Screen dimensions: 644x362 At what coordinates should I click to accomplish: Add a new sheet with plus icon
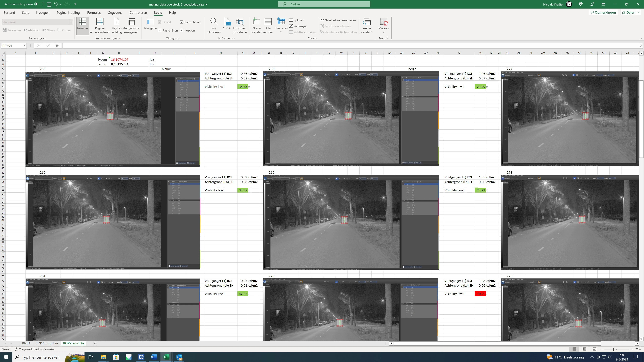(94, 344)
